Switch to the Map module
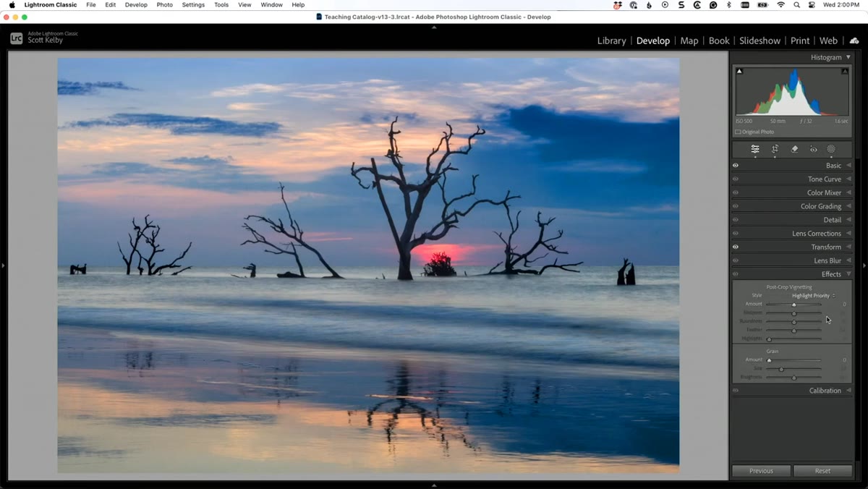 point(689,41)
